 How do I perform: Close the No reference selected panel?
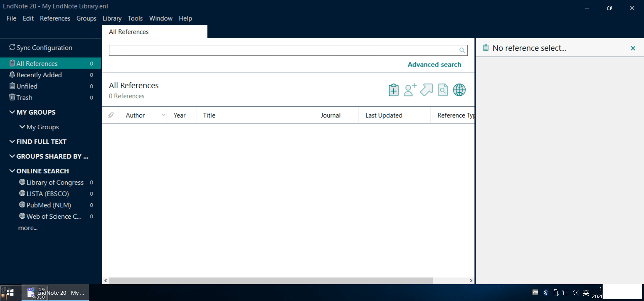633,48
